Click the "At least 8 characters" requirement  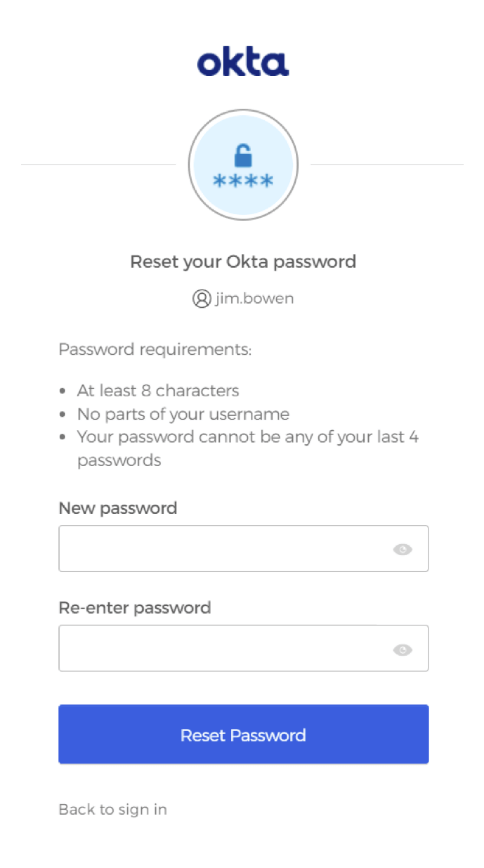[x=158, y=391]
